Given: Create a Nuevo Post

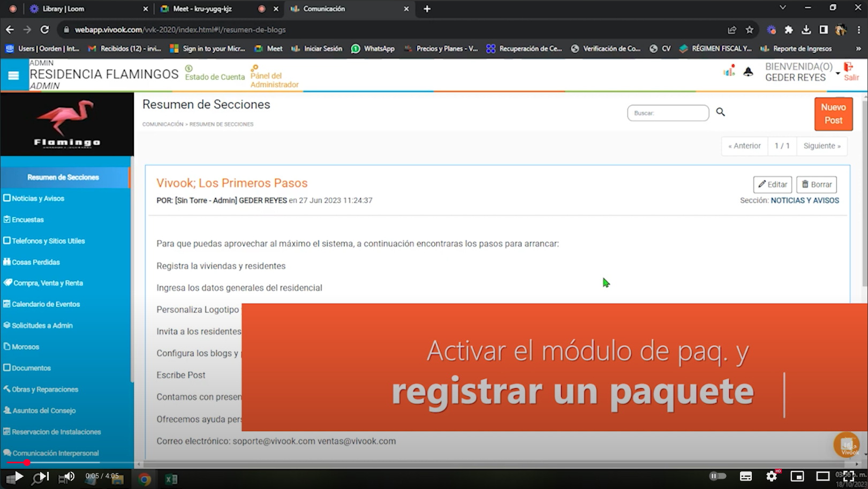Looking at the screenshot, I should pos(833,114).
